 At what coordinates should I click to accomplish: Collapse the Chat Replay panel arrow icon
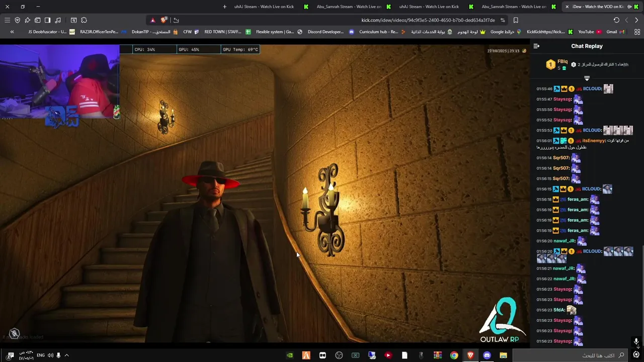point(536,46)
